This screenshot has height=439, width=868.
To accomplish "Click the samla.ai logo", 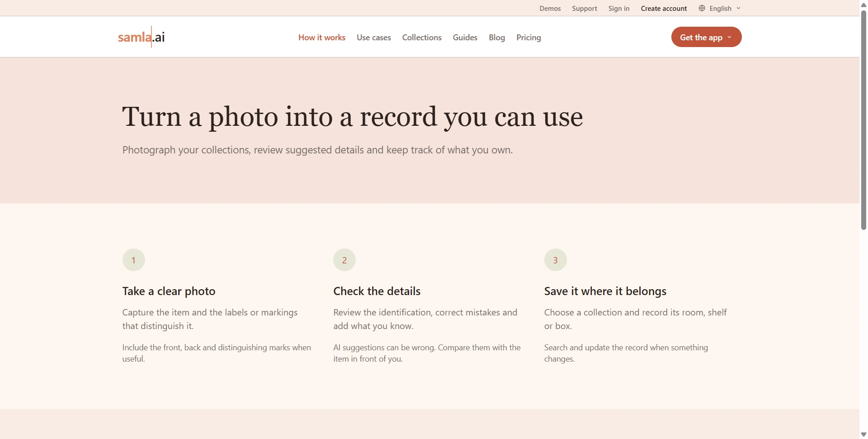I will tap(142, 37).
